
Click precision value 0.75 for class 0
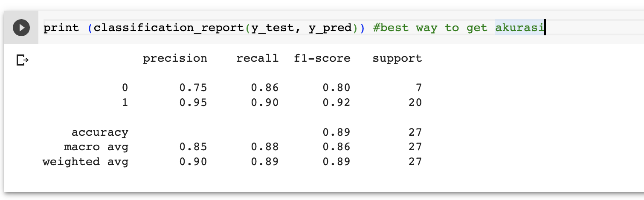pyautogui.click(x=193, y=88)
